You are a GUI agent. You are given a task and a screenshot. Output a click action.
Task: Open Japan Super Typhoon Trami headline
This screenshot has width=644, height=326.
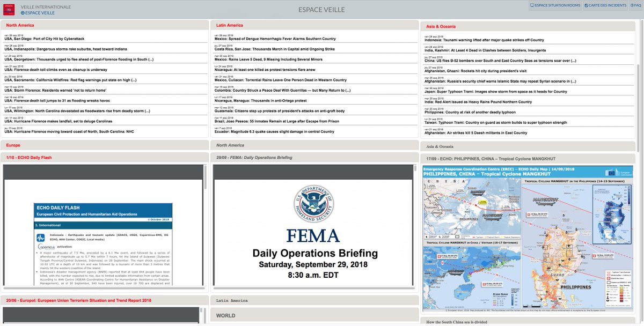(x=496, y=92)
